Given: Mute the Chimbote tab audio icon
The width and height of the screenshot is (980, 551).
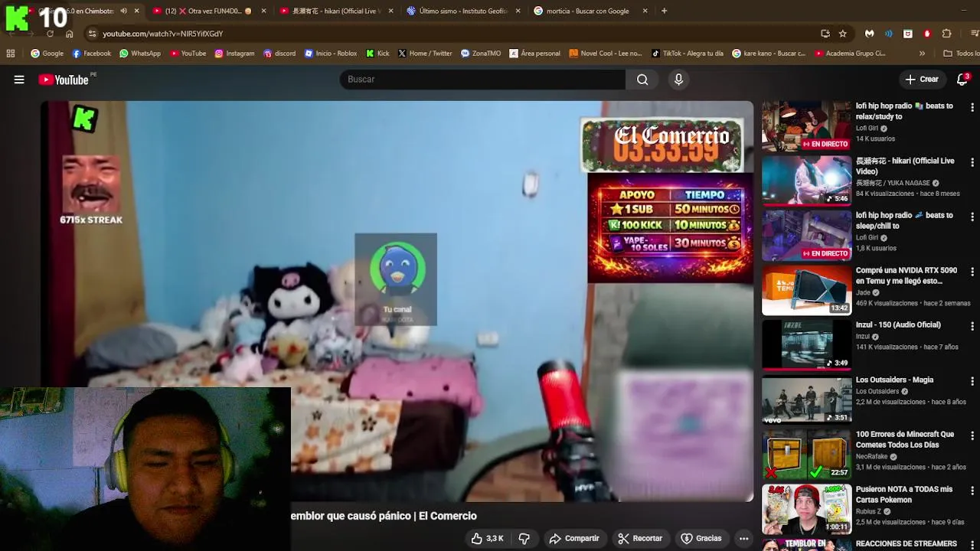Looking at the screenshot, I should click(123, 11).
